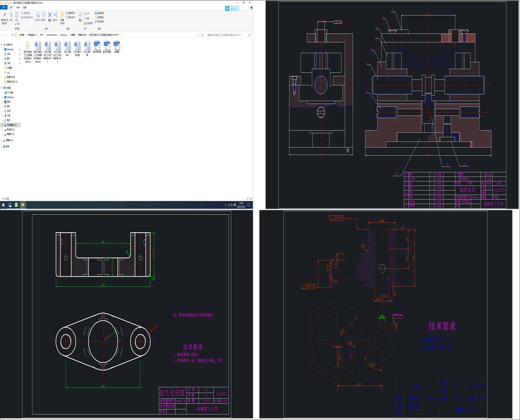Click Invert selection (反向选择) in ribbon
520x420 pixels.
(x=99, y=22)
